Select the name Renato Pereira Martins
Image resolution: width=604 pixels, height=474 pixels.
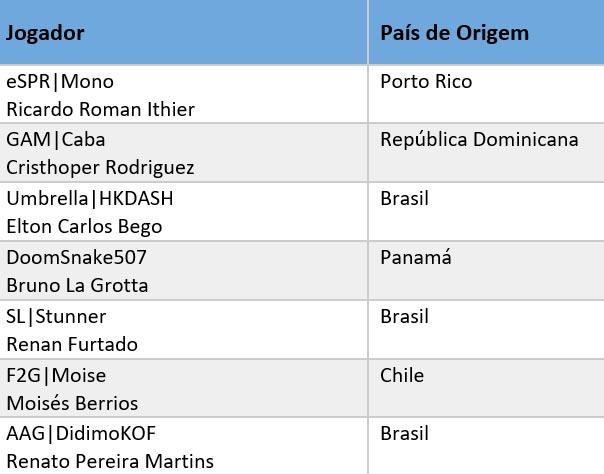point(110,461)
